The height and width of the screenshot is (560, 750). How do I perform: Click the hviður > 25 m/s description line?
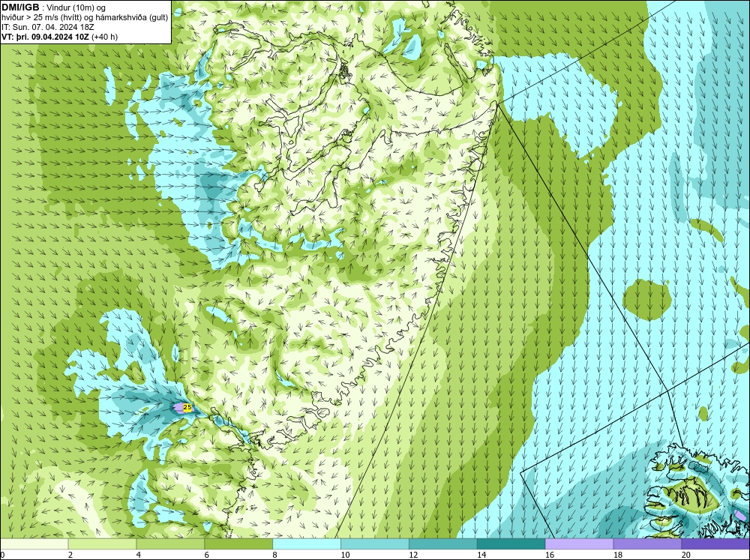pos(85,18)
